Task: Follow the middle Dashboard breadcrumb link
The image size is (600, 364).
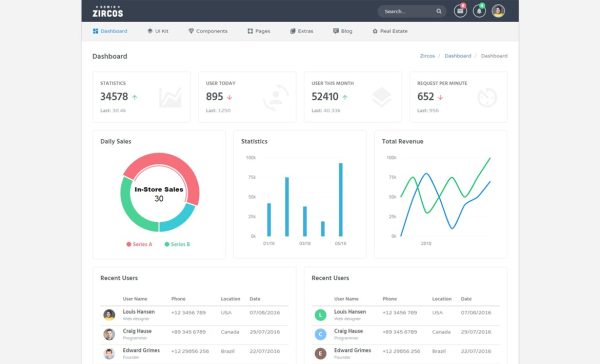Action: pyautogui.click(x=458, y=56)
